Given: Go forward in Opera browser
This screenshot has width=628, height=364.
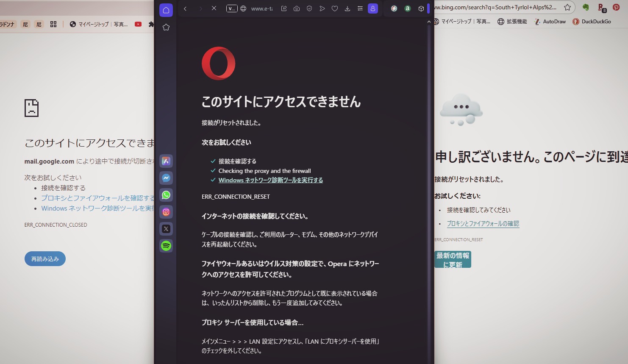Looking at the screenshot, I should pos(200,8).
